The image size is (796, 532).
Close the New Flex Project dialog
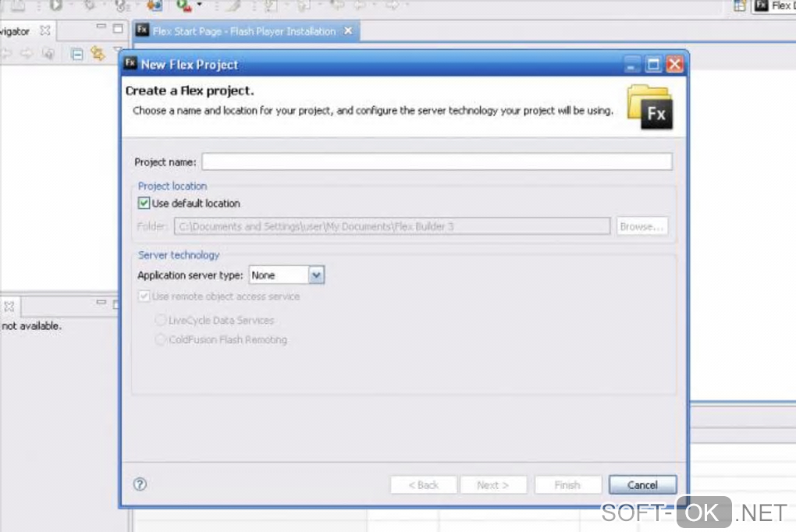675,65
